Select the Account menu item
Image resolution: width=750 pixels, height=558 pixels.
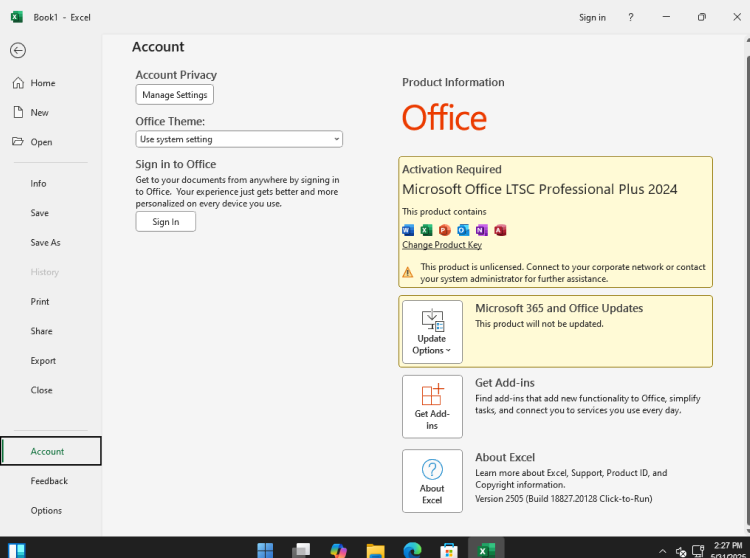coord(51,451)
